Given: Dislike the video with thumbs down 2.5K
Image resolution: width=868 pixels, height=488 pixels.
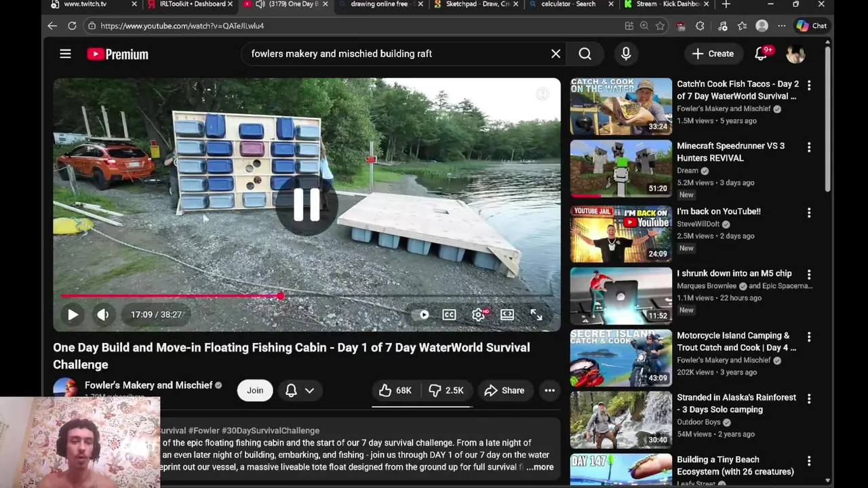Looking at the screenshot, I should coord(446,390).
